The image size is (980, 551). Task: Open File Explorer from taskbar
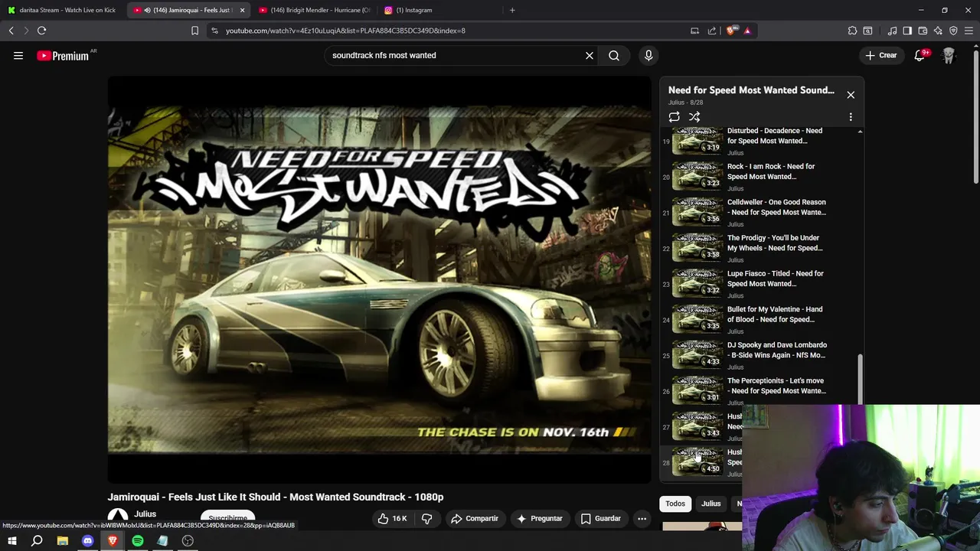tap(63, 541)
